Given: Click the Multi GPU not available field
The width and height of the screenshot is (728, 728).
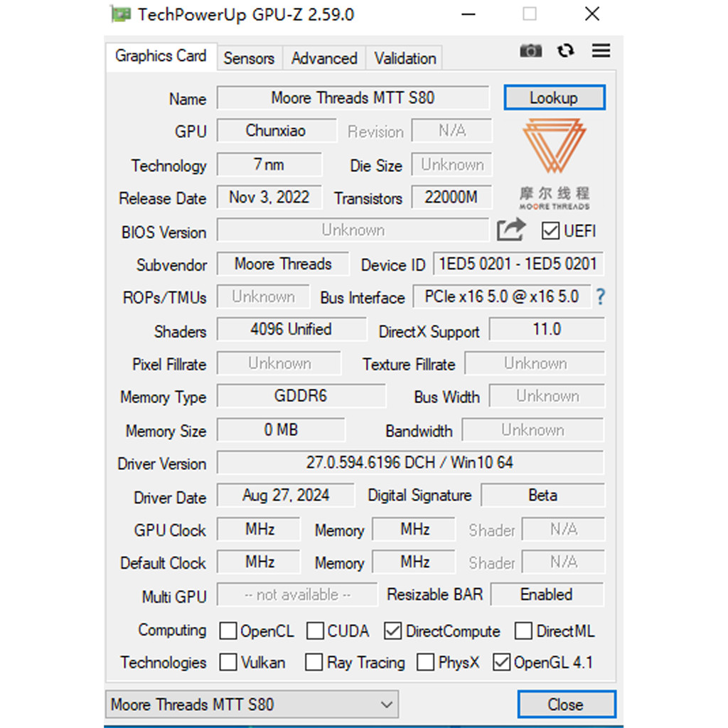Looking at the screenshot, I should tap(297, 594).
